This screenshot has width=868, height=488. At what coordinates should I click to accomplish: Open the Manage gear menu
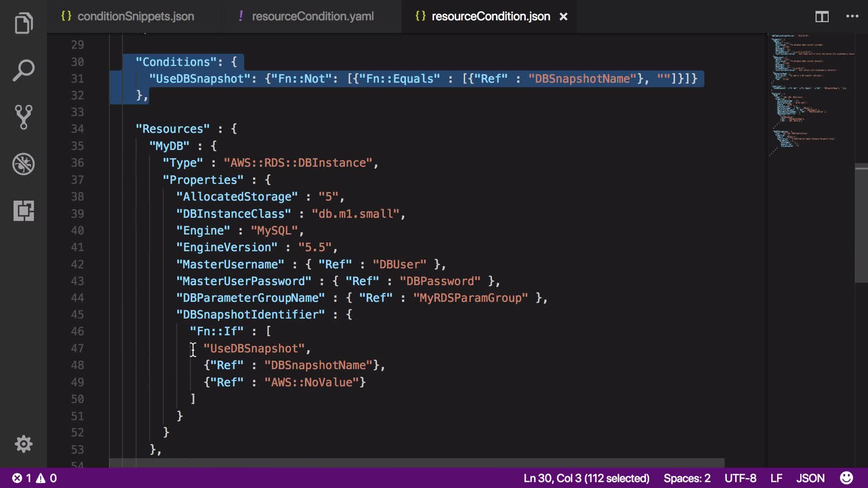click(24, 444)
